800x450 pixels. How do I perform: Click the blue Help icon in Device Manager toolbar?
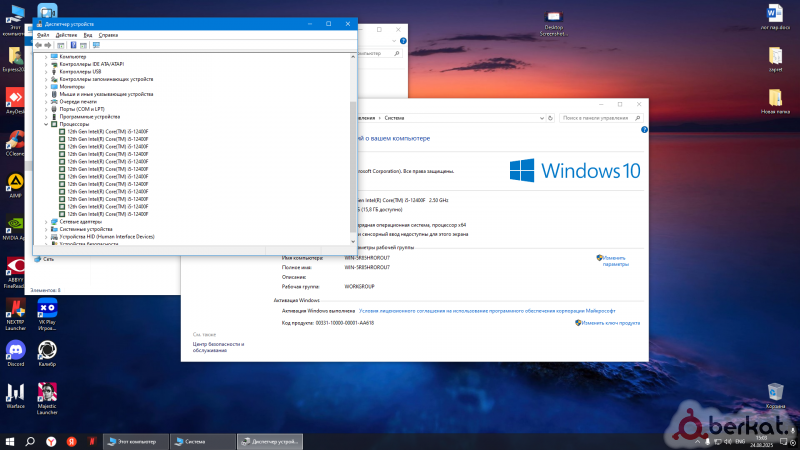point(72,45)
